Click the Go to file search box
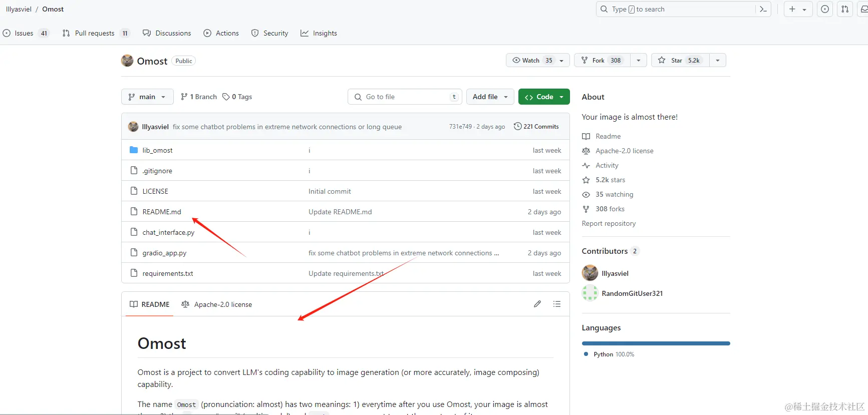The height and width of the screenshot is (415, 868). (x=404, y=97)
